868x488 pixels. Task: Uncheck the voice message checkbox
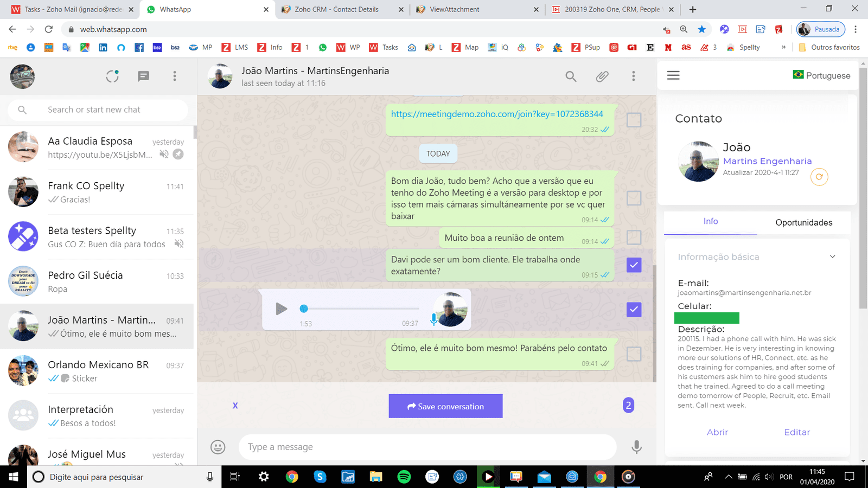click(634, 309)
